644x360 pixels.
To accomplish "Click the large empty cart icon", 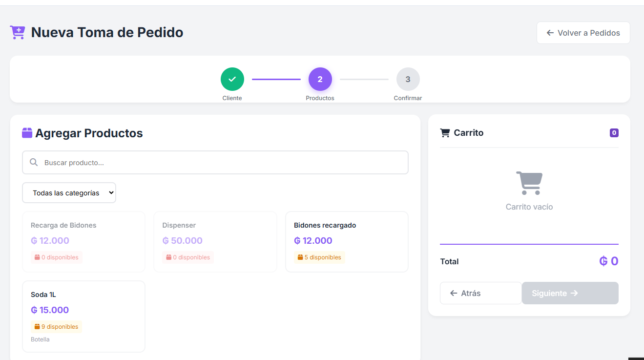I will tap(529, 183).
